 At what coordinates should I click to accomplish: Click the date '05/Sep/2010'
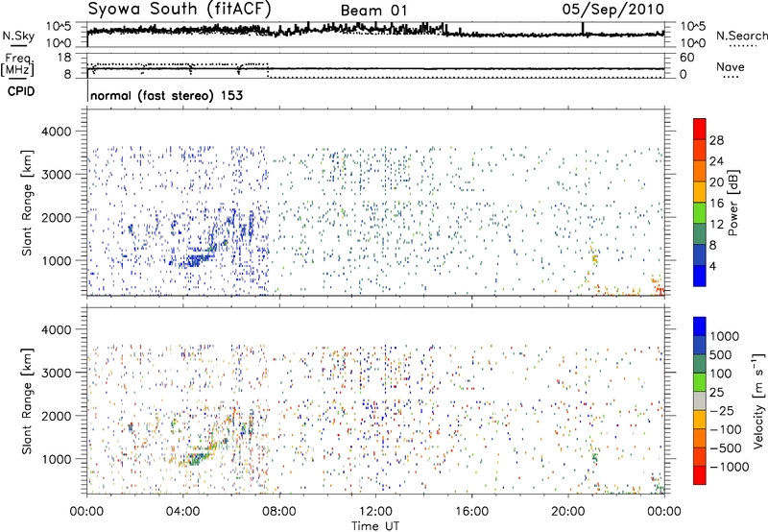[613, 10]
